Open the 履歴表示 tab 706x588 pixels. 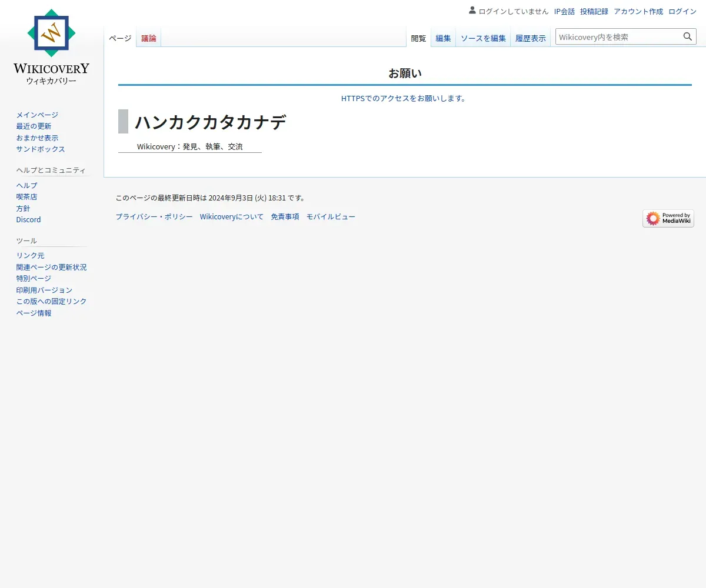click(531, 38)
